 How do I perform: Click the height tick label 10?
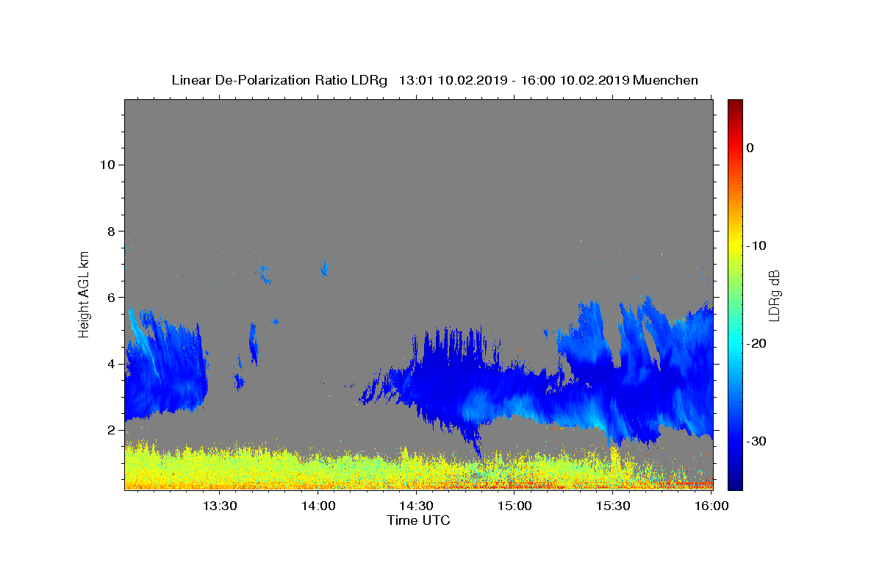pyautogui.click(x=107, y=165)
